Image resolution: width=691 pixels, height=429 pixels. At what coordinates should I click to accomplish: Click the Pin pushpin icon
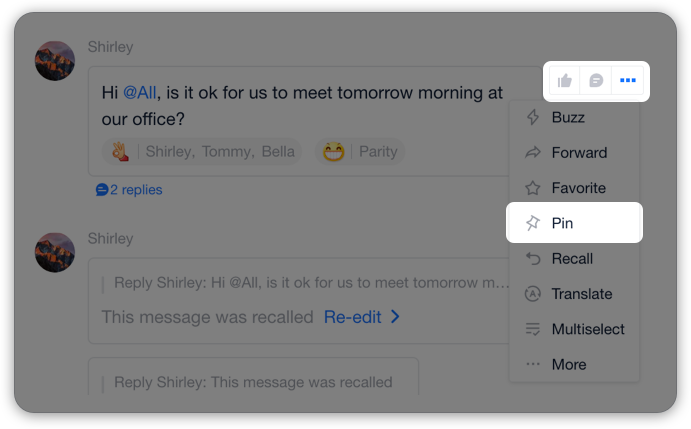533,223
